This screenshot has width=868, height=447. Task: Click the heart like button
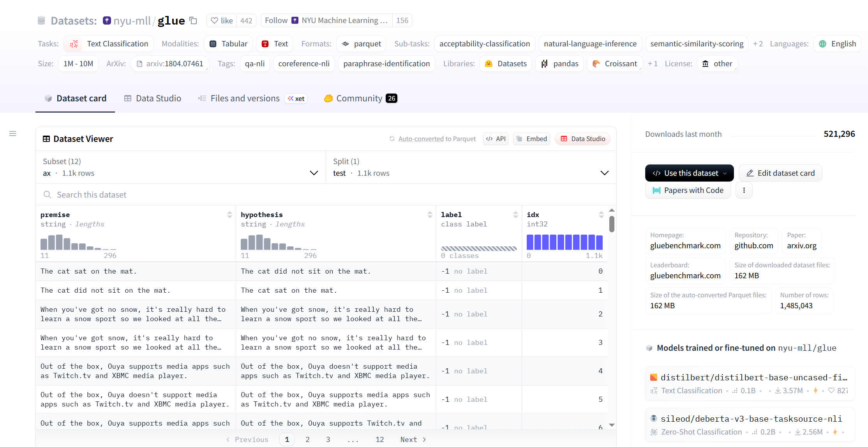click(x=221, y=21)
